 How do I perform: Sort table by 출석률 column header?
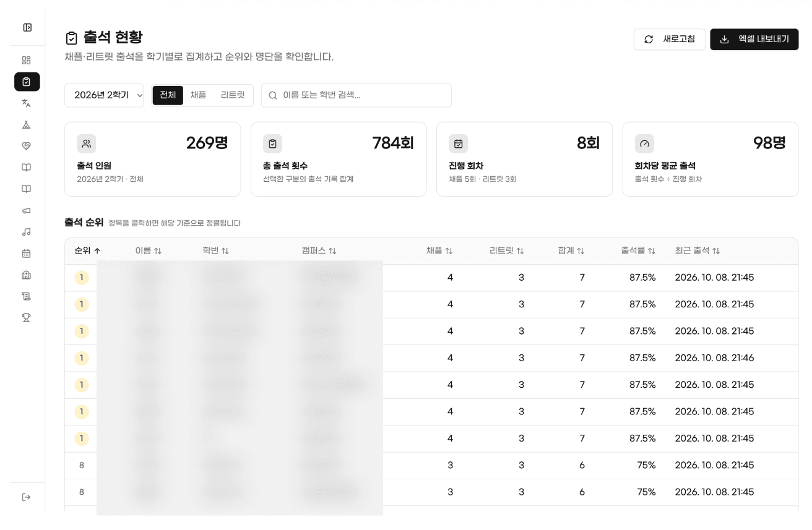coord(638,251)
